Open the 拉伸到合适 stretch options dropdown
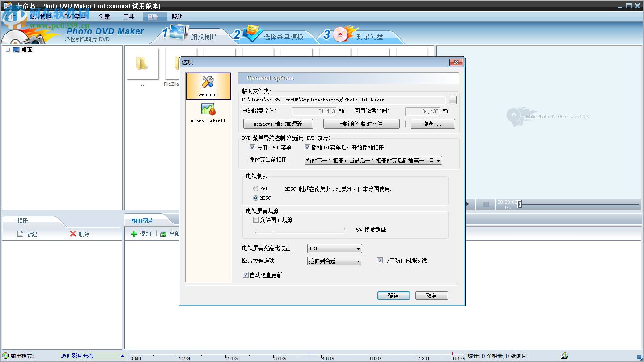This screenshot has height=362, width=644. tap(334, 261)
